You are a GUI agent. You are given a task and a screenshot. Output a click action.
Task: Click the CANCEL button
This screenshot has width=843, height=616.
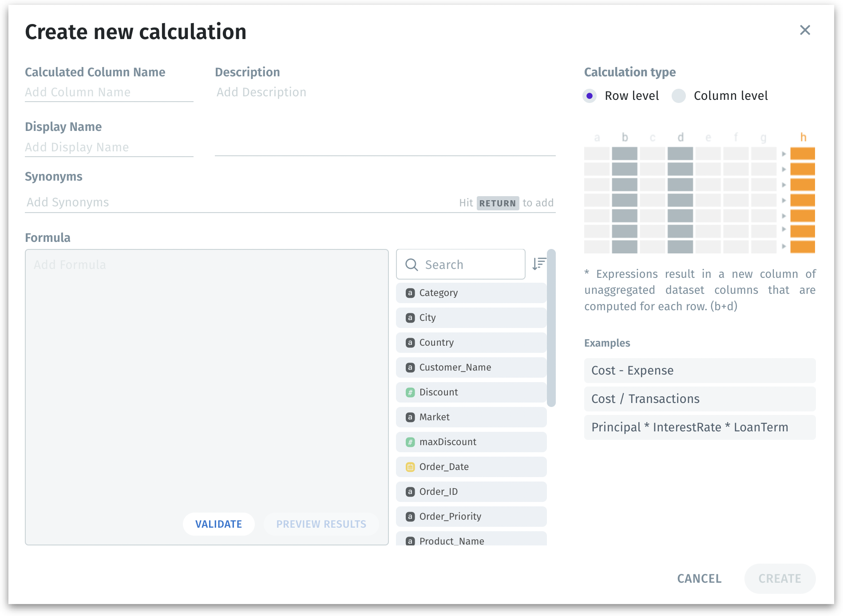pos(699,579)
